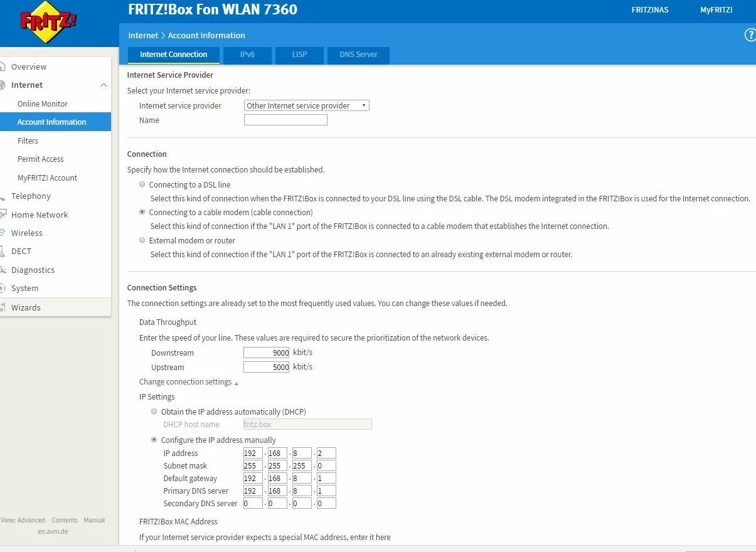Click the Downstream speed field

267,353
